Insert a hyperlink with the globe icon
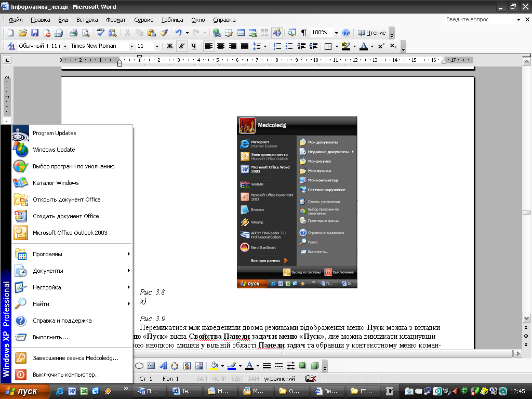 click(x=217, y=33)
